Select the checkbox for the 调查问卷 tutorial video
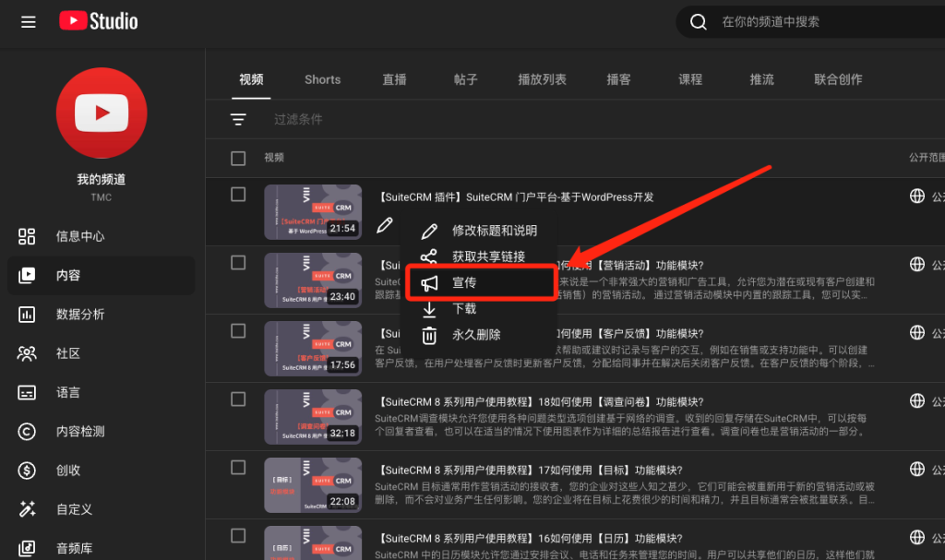945x560 pixels. 237,400
